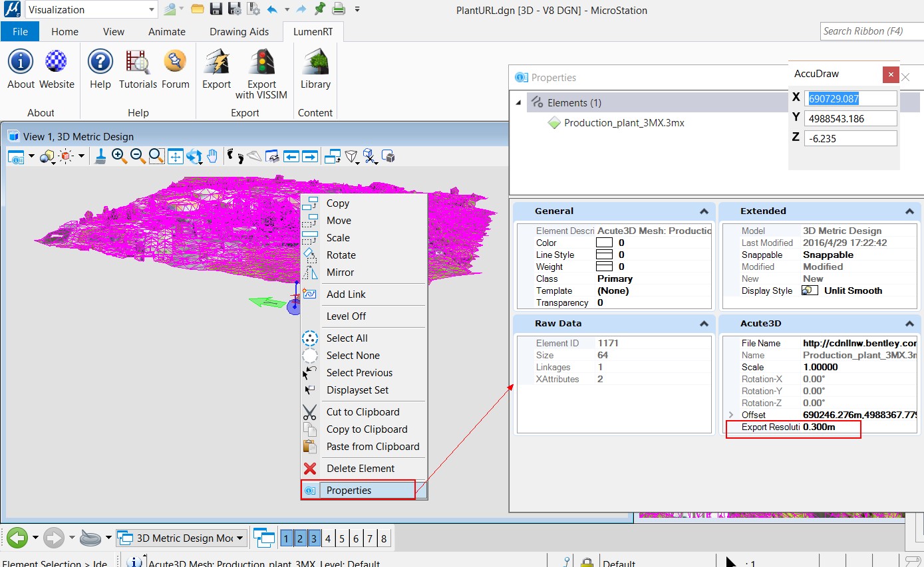Viewport: 924px width, 567px height.
Task: Click the Open File folder icon
Action: 198,9
